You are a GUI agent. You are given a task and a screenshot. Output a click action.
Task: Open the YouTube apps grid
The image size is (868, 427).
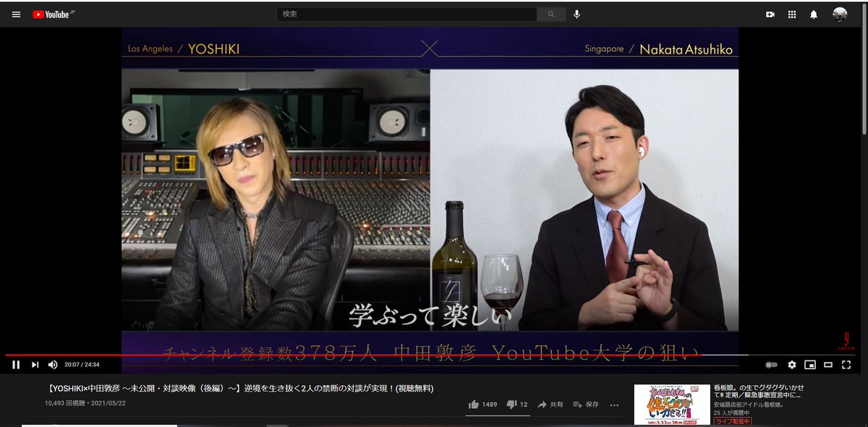pos(792,14)
